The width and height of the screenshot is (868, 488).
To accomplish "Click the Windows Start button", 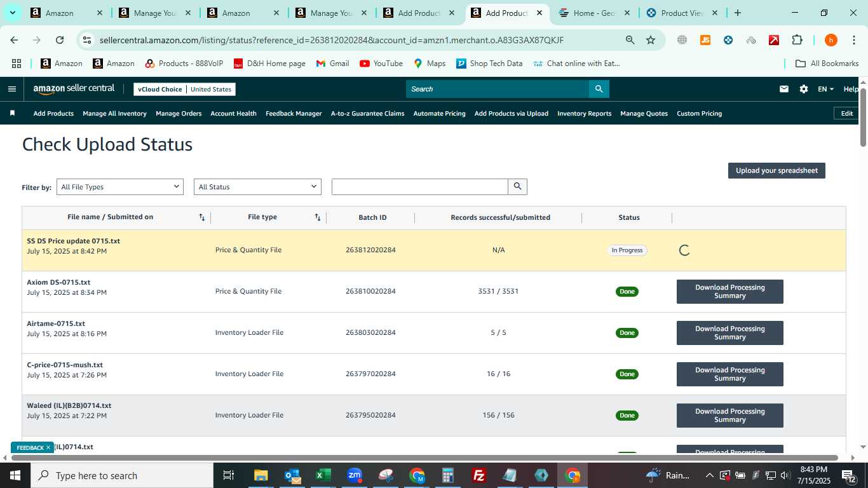I will [15, 475].
